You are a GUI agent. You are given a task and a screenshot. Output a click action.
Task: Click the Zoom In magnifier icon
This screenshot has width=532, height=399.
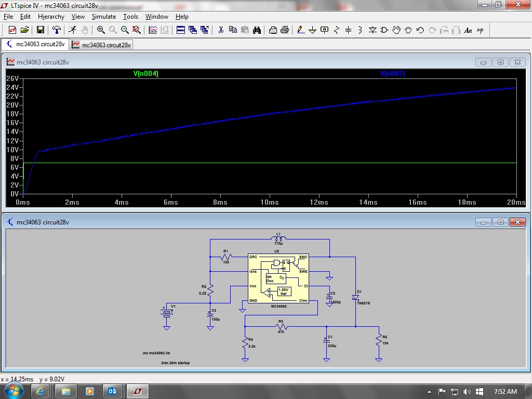tap(101, 30)
